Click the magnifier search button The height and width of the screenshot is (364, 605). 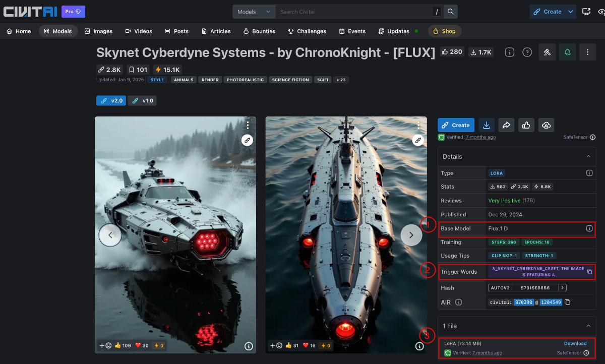click(x=451, y=12)
